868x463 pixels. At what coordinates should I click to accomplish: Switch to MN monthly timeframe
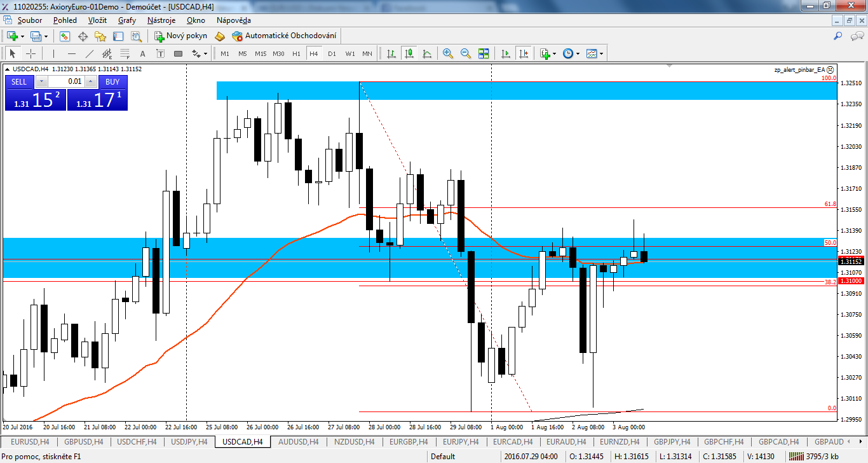click(367, 53)
